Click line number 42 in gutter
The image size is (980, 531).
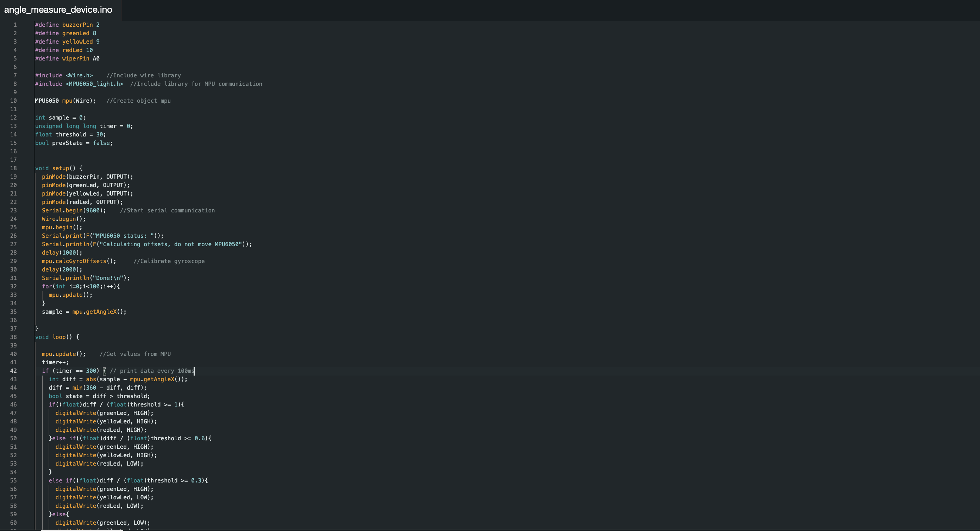point(13,371)
